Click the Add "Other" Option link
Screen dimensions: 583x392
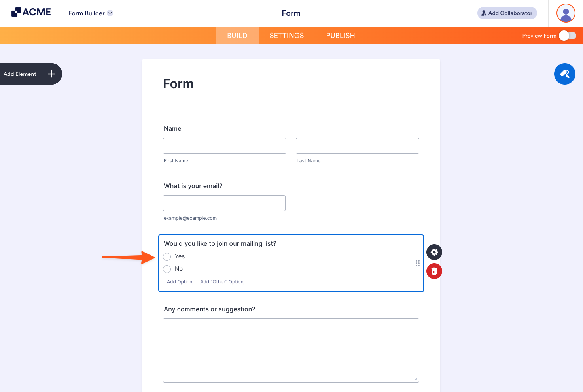coord(221,281)
